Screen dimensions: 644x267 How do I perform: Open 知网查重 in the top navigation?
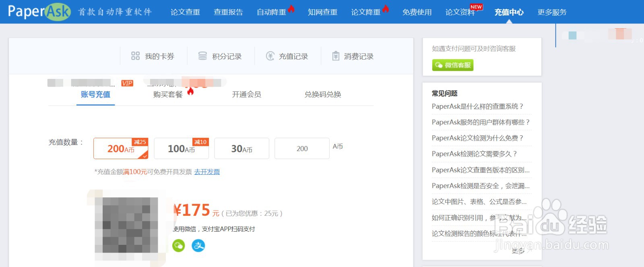(x=322, y=12)
